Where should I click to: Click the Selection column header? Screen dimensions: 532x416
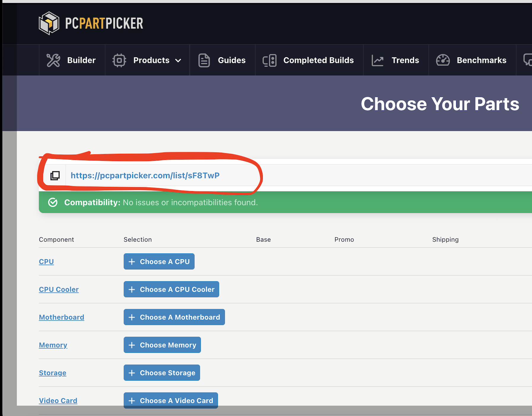138,239
